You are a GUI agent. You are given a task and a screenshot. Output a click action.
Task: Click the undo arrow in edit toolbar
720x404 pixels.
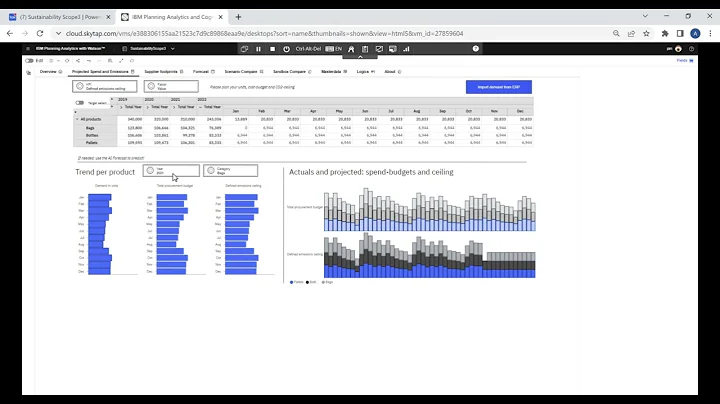point(89,61)
